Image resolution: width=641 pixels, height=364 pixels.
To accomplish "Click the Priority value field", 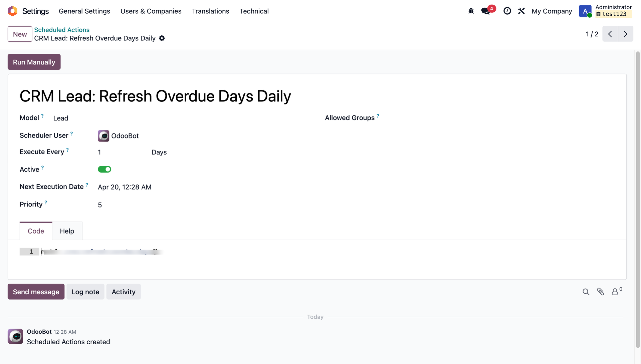I will click(x=100, y=205).
